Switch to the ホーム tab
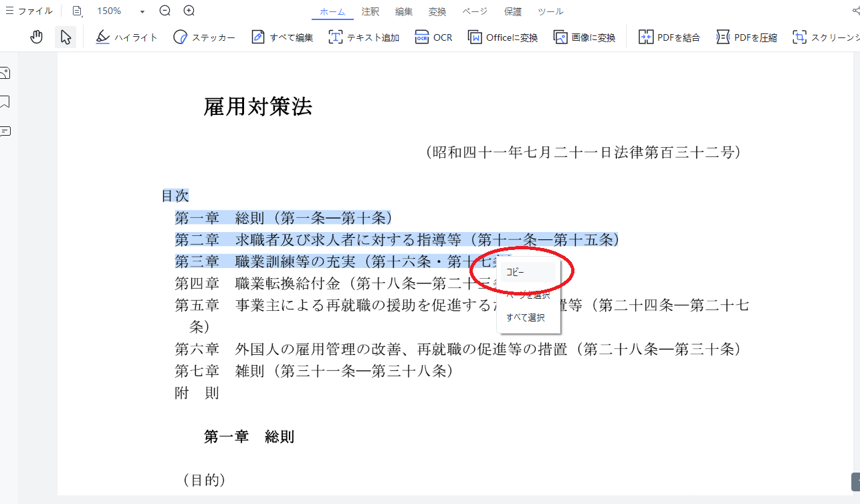The width and height of the screenshot is (860, 504). coord(332,11)
